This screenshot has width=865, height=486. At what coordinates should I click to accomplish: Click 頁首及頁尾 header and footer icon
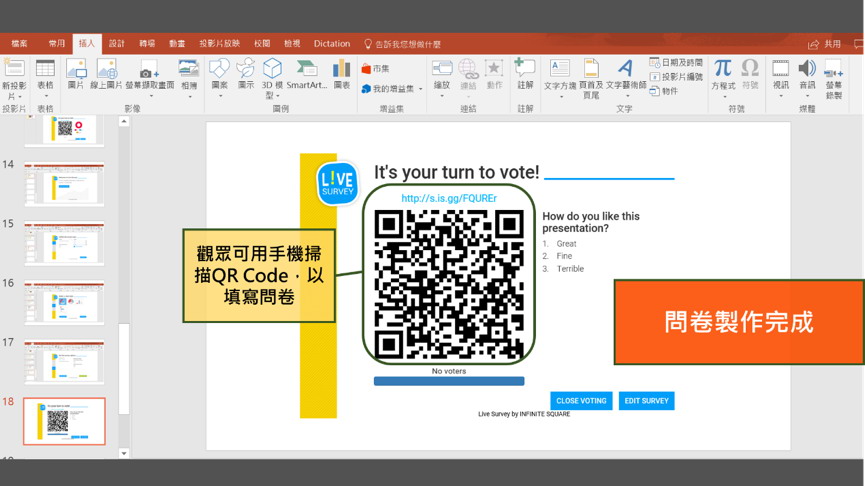591,68
